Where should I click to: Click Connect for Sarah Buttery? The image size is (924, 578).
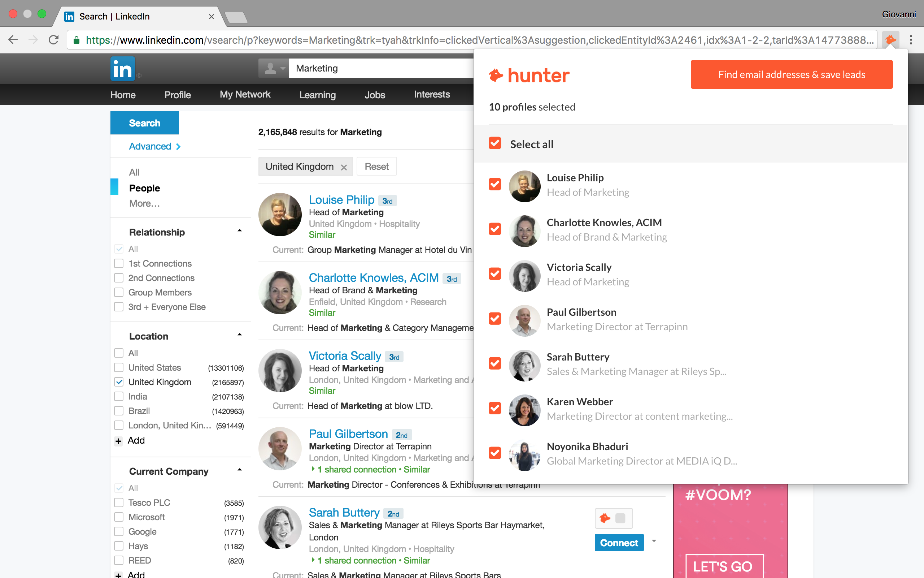619,543
